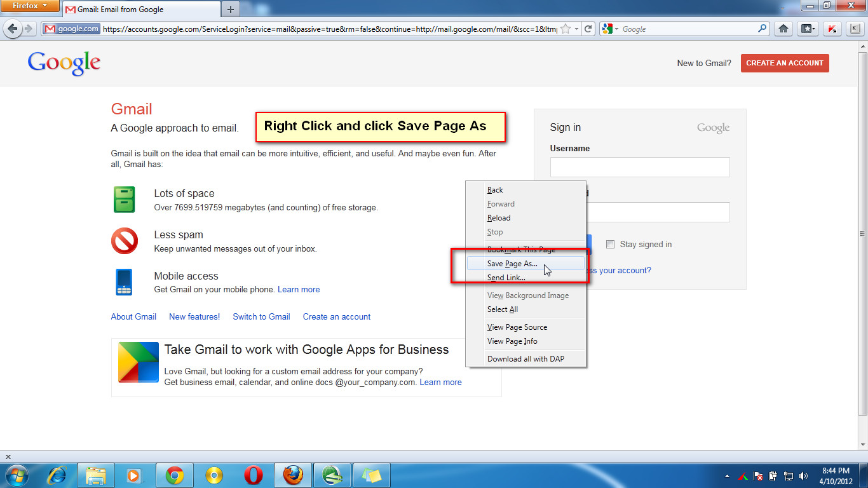Open Learn more about Google Apps
868x488 pixels.
(440, 382)
